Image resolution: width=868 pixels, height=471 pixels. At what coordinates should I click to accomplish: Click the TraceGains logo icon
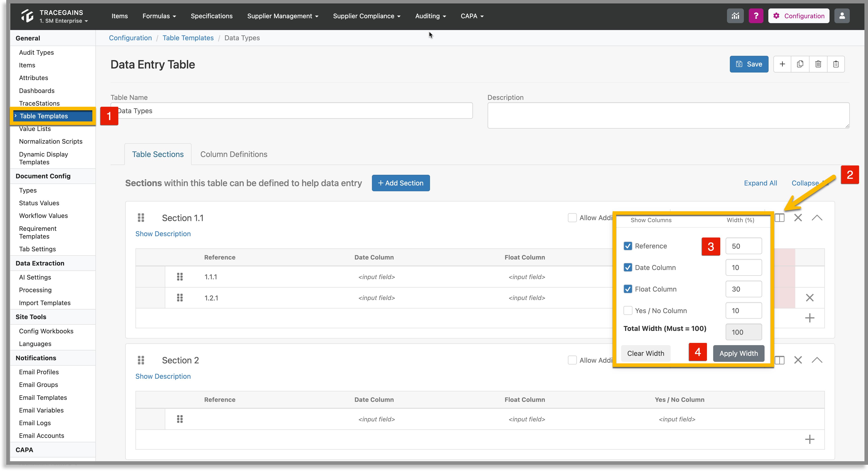click(x=27, y=16)
